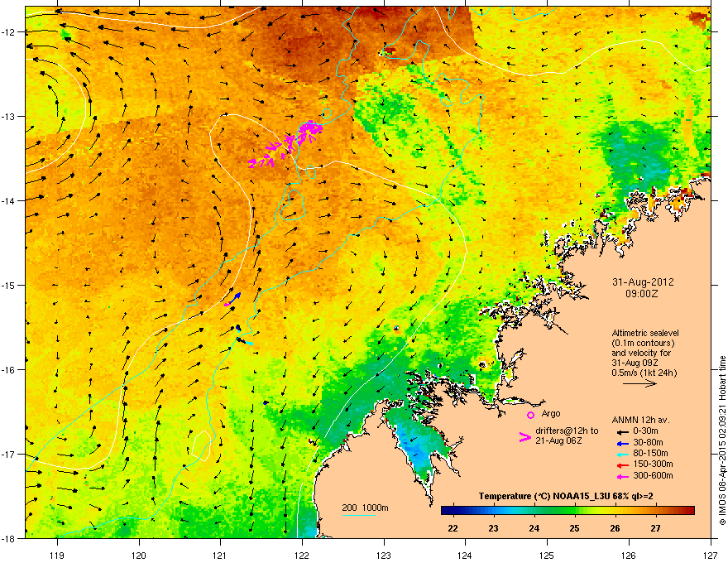Click the latitude axis label -17

[x=9, y=454]
